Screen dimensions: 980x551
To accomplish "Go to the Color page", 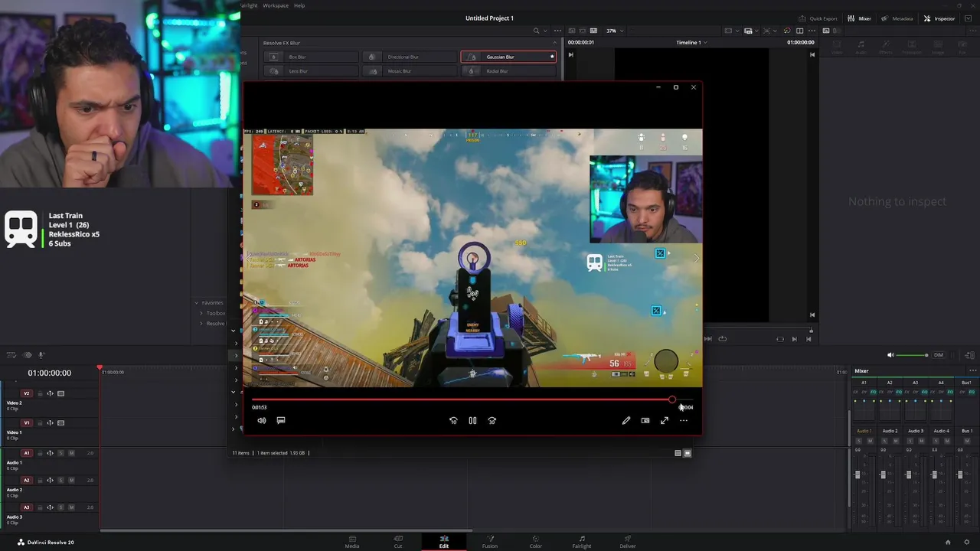I will (x=536, y=542).
